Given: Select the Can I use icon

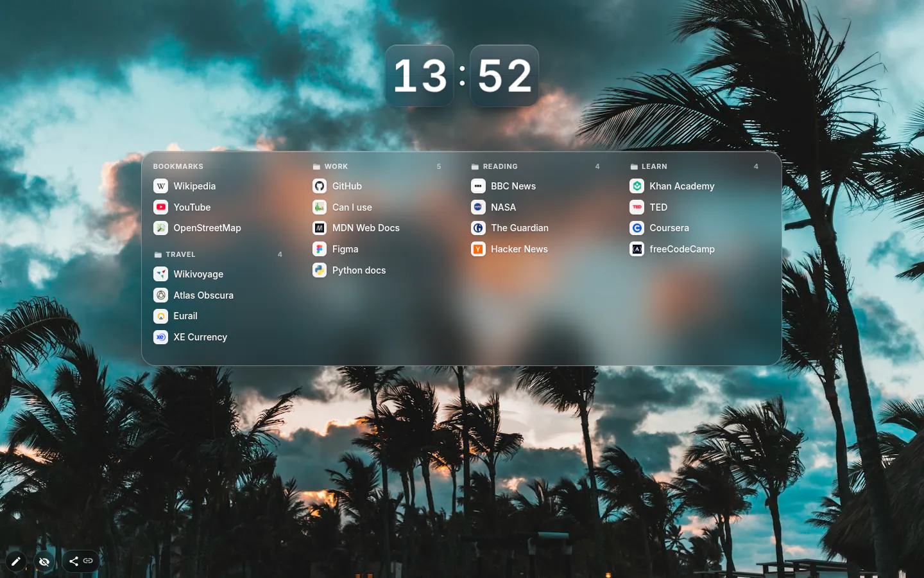Looking at the screenshot, I should coord(320,207).
